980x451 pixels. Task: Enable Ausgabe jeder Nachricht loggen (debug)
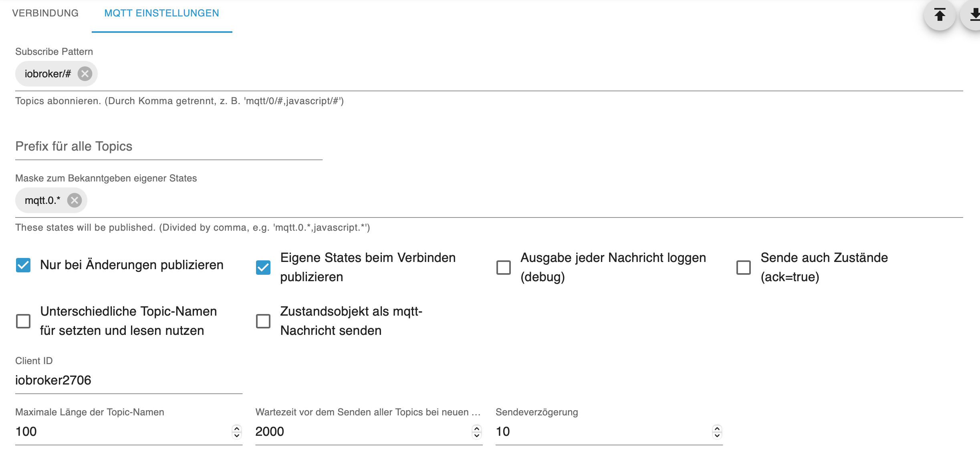click(504, 268)
